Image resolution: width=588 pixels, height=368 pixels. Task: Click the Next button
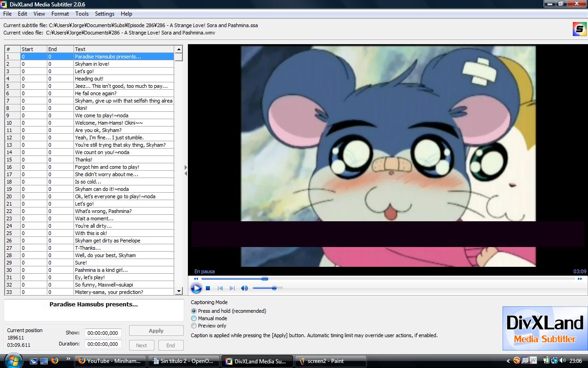coord(141,345)
